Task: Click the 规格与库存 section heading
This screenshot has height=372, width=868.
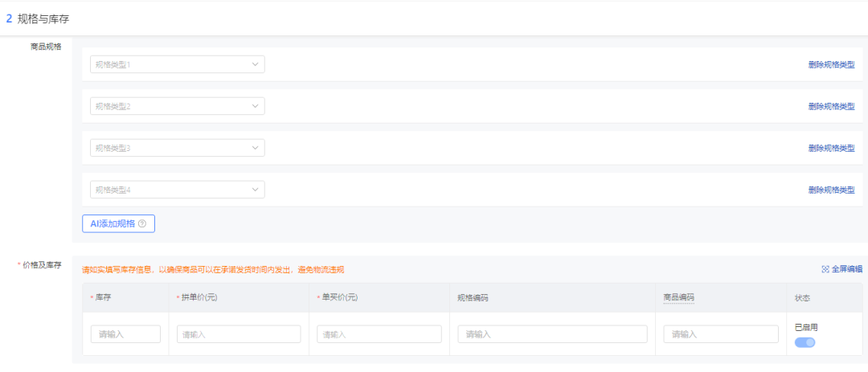Action: tap(43, 18)
